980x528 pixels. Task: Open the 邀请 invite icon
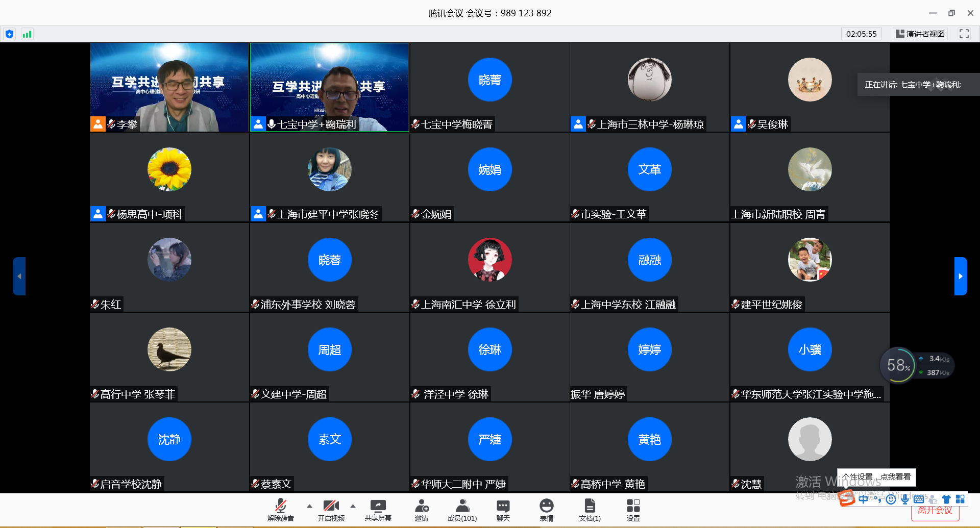[x=422, y=510]
